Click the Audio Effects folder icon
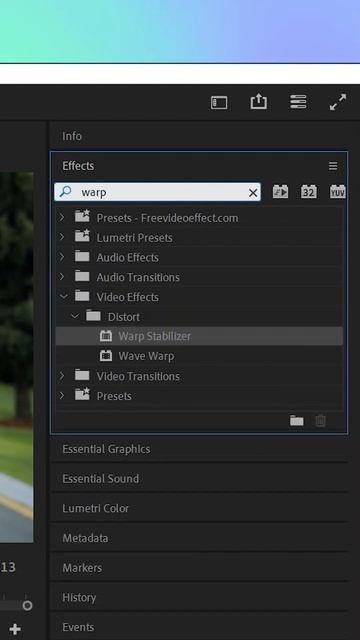This screenshot has width=360, height=640. point(82,256)
